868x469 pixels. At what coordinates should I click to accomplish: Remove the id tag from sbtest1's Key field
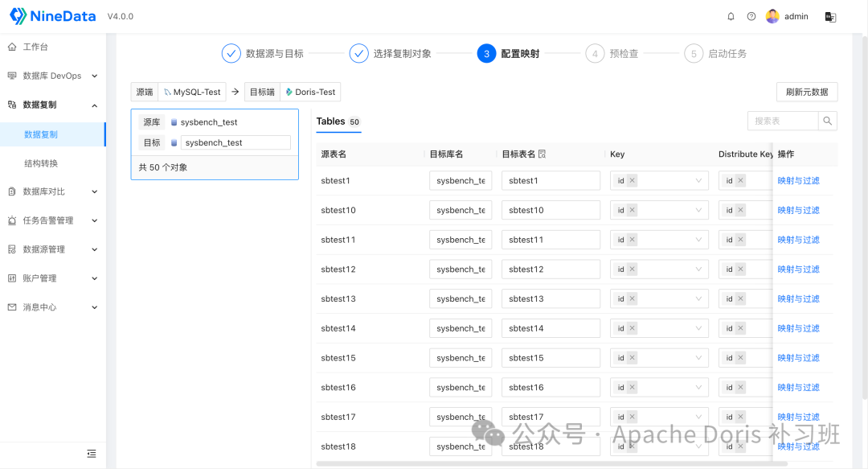(x=634, y=180)
